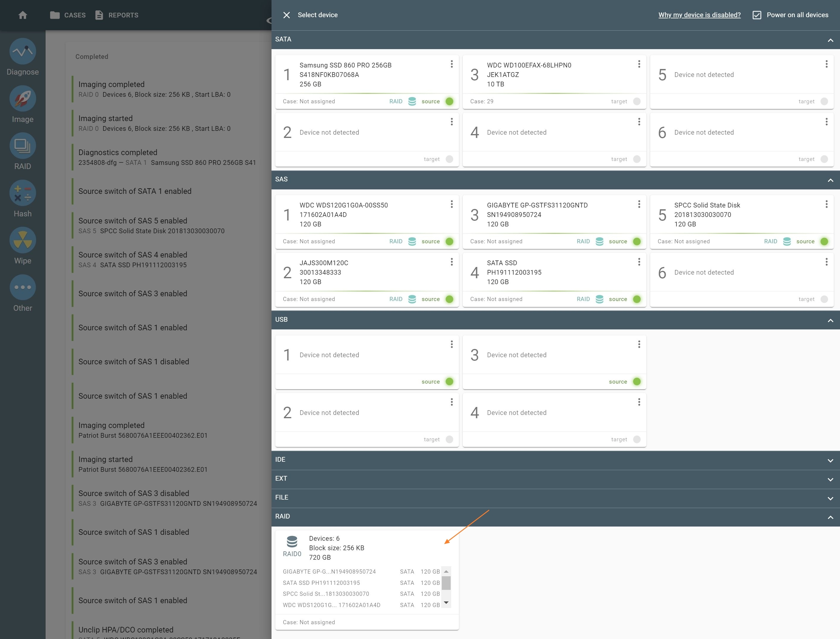Collapse the RAID section
The image size is (840, 639).
coord(830,517)
